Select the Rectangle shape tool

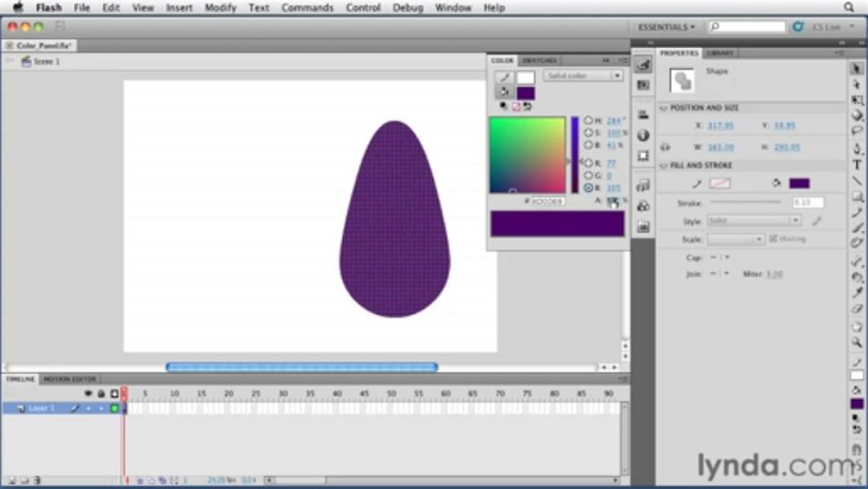(x=857, y=196)
